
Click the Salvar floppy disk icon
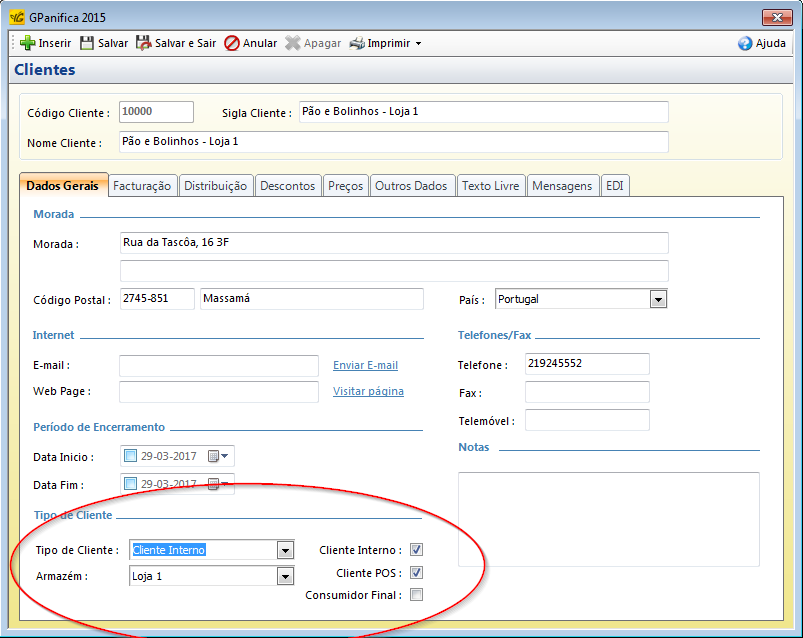click(87, 43)
